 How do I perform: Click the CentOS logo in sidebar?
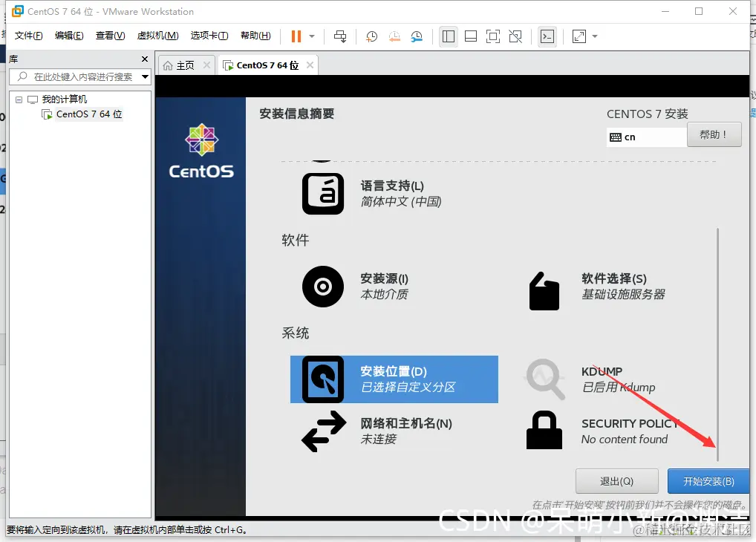201,151
